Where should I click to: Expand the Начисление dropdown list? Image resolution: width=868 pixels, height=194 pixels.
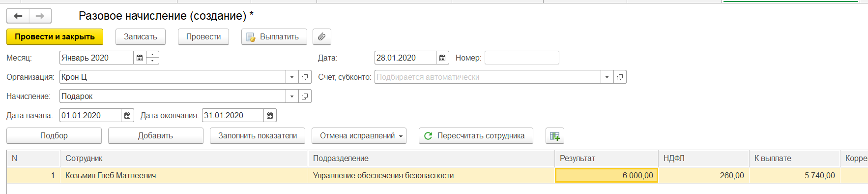(x=292, y=97)
